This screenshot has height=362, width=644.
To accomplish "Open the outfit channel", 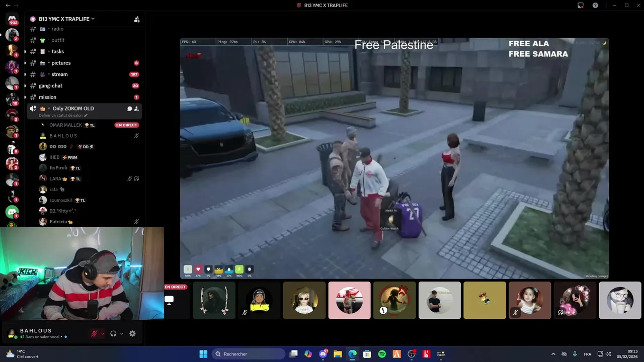I will pyautogui.click(x=84, y=40).
